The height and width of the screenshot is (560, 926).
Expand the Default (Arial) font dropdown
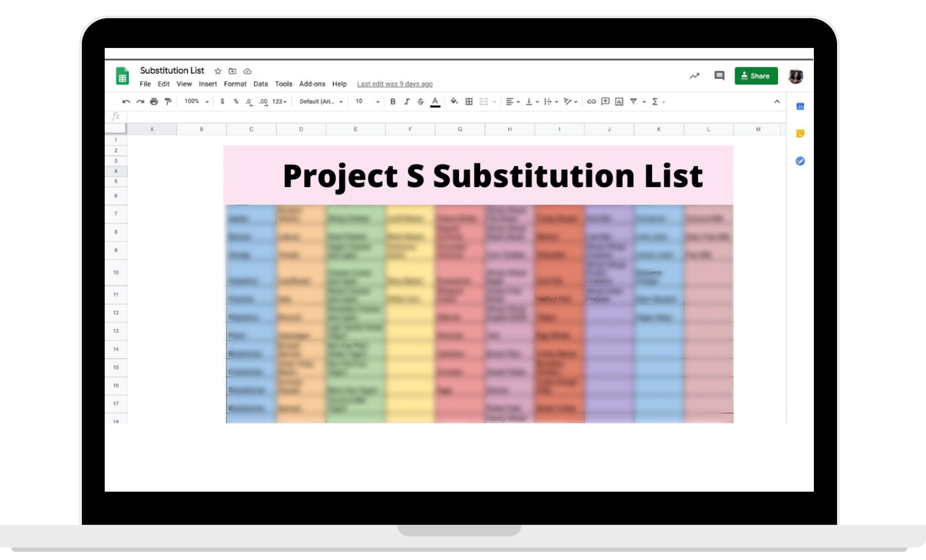(321, 101)
